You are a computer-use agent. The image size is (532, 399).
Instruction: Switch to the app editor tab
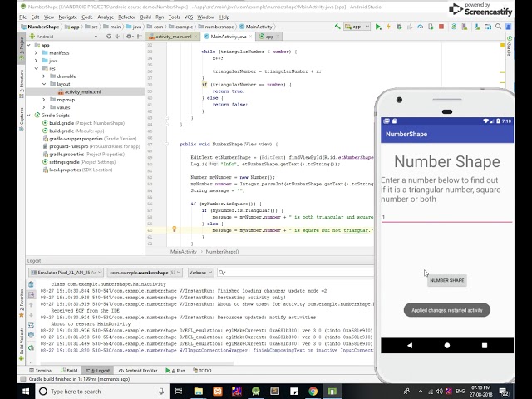(269, 37)
